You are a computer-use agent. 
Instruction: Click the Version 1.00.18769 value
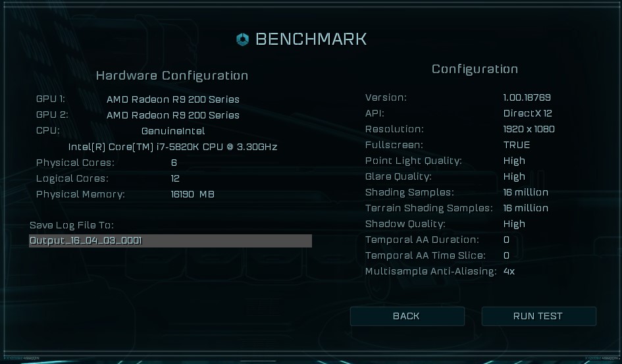[x=527, y=97]
